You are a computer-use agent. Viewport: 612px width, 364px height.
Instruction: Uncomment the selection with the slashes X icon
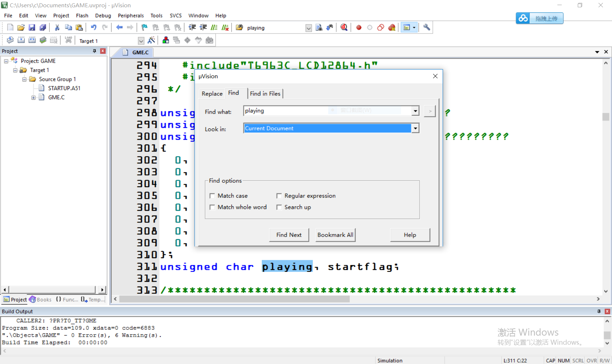pos(225,27)
